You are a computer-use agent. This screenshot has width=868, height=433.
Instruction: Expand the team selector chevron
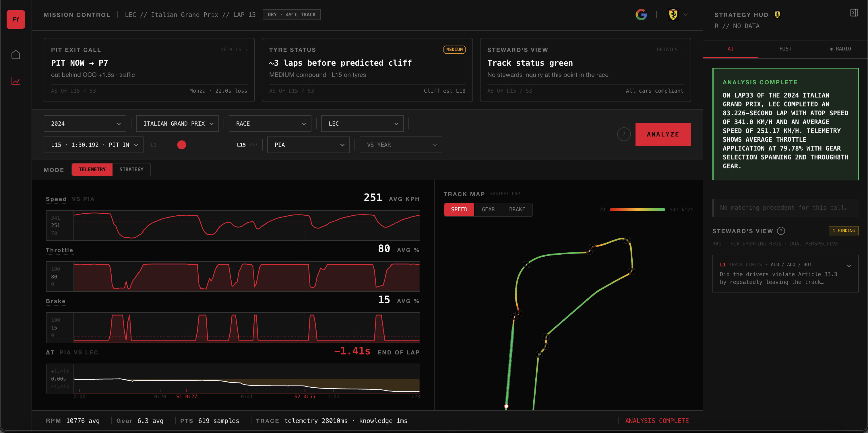pyautogui.click(x=685, y=14)
